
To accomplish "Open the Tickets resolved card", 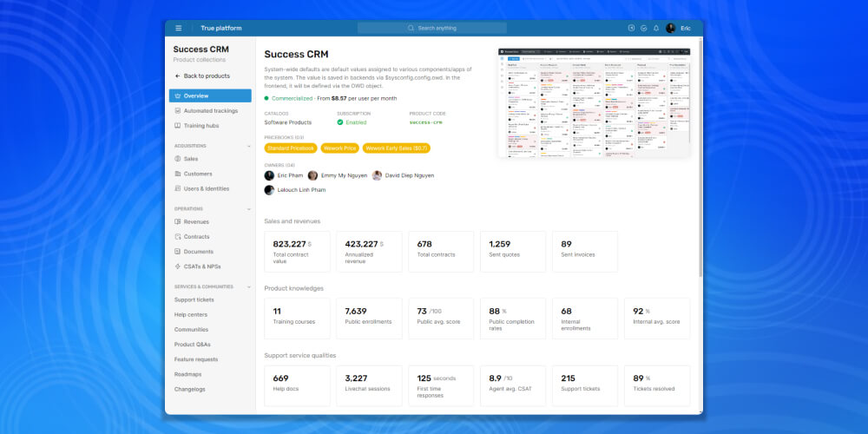I will (657, 386).
